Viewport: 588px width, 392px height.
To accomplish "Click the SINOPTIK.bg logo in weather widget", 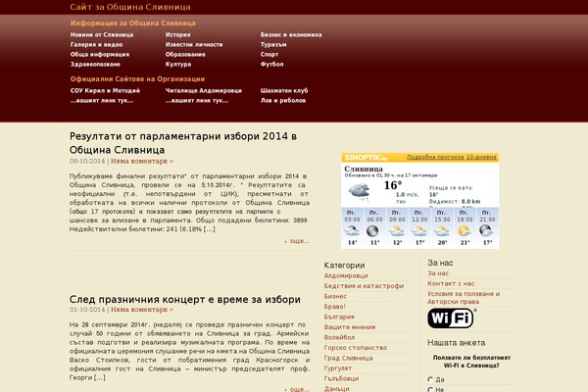I will click(366, 157).
